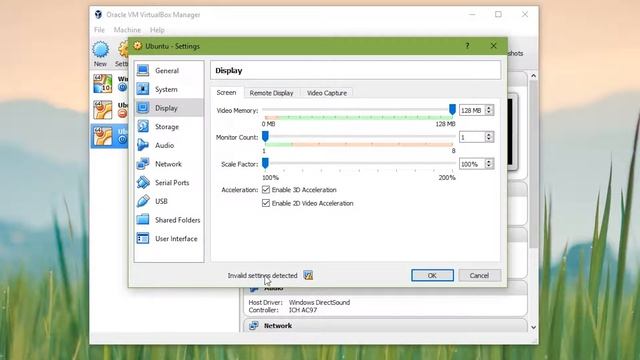
Task: Open System settings category
Action: (169, 89)
